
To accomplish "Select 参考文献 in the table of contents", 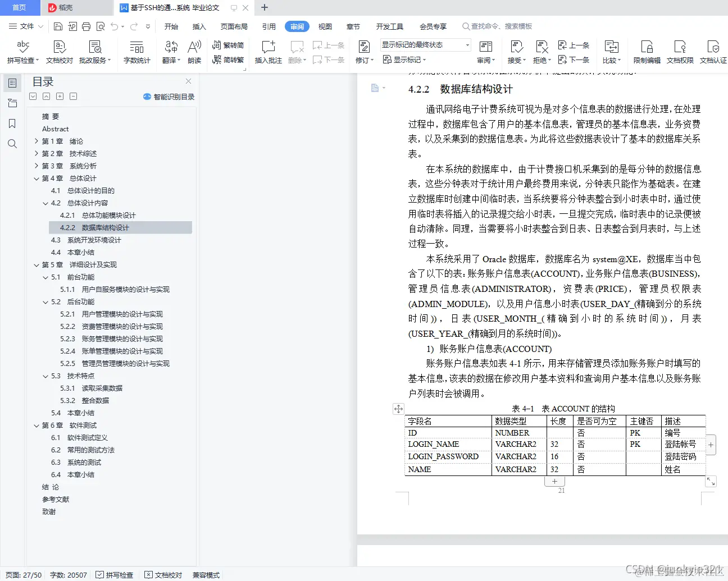I will point(55,499).
